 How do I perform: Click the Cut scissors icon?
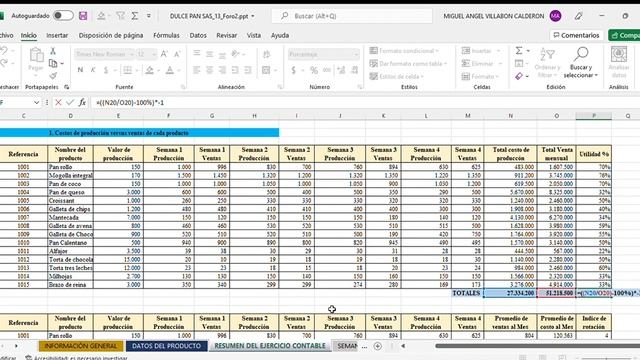pyautogui.click(x=53, y=51)
